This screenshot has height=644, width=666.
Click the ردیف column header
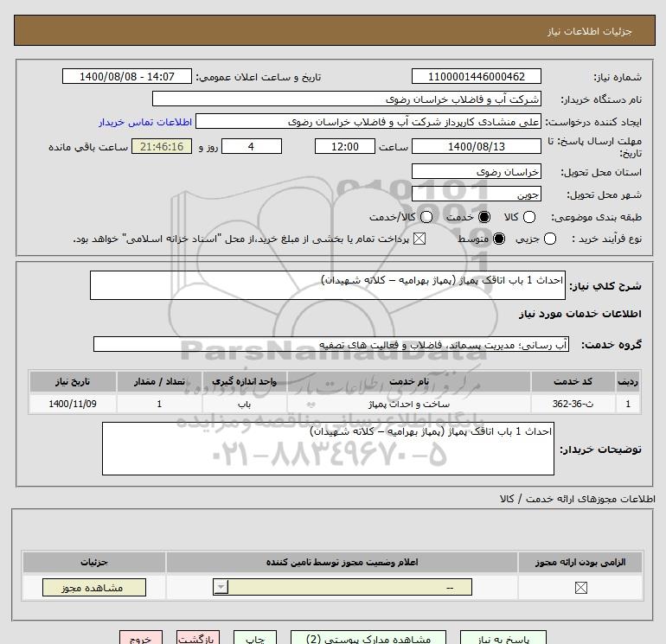628,381
